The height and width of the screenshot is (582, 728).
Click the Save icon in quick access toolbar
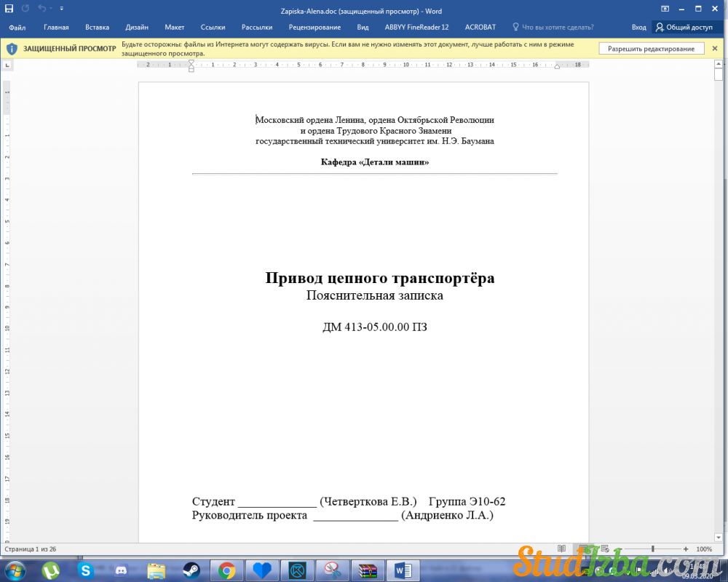coord(9,9)
